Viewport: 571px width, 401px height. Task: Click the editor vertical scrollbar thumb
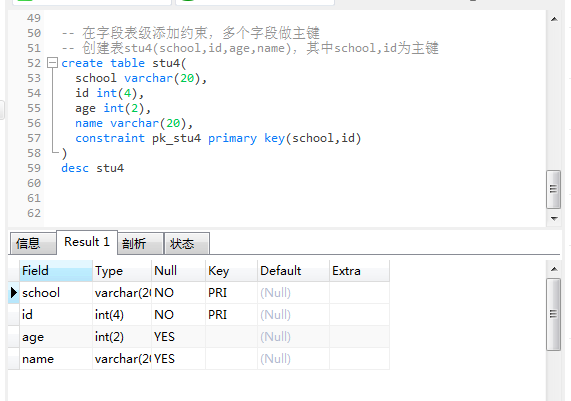[x=554, y=189]
